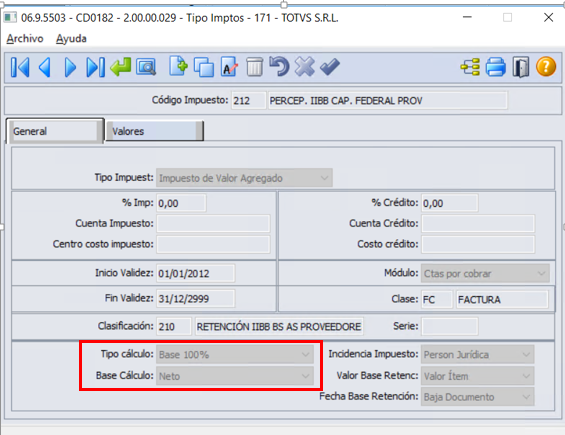Close the Tipo Imptos window
This screenshot has width=565, height=435.
(x=548, y=17)
